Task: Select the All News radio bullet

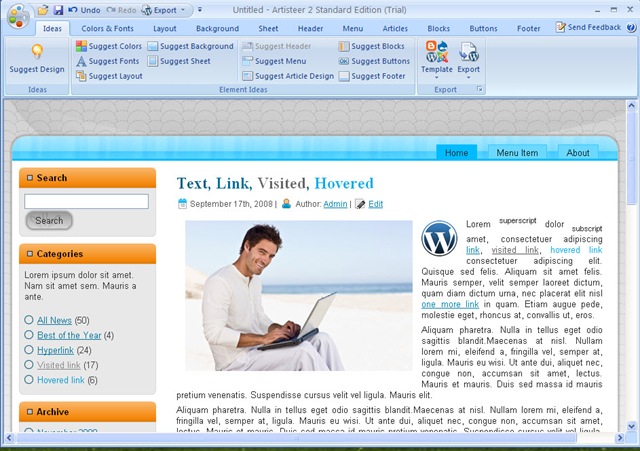Action: click(x=29, y=320)
